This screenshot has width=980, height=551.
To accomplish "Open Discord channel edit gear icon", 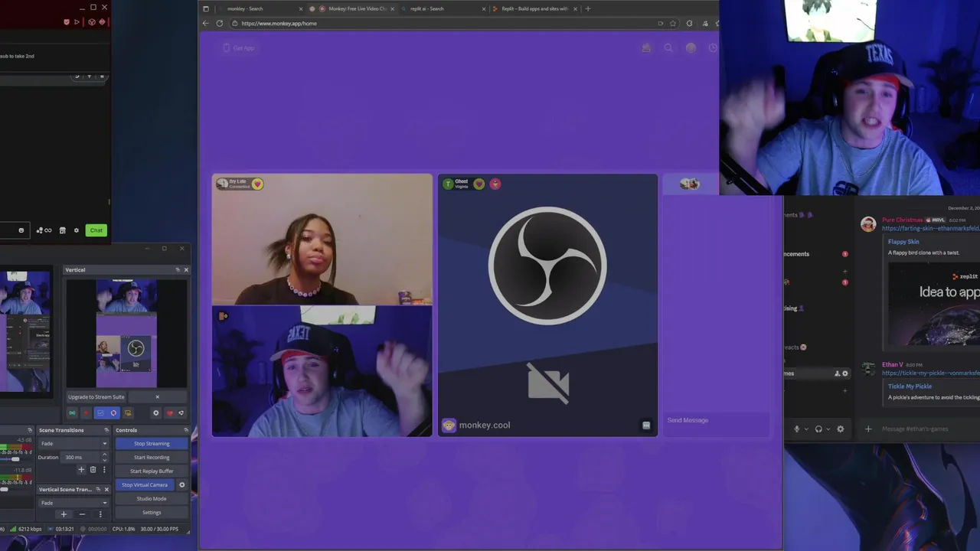I will tap(845, 373).
